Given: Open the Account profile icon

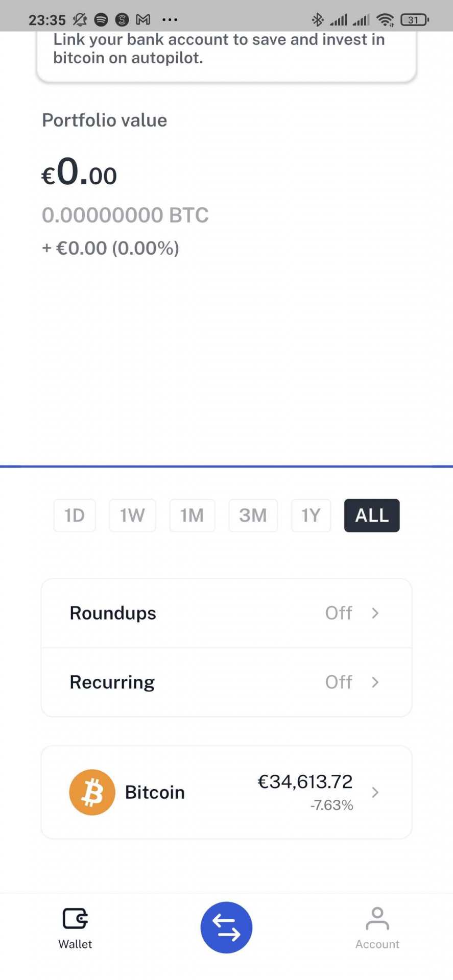Looking at the screenshot, I should point(377,919).
